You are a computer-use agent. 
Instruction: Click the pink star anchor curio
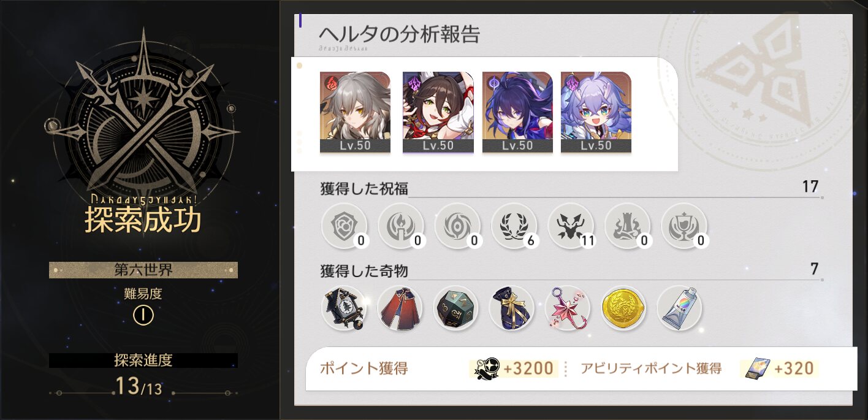point(568,308)
